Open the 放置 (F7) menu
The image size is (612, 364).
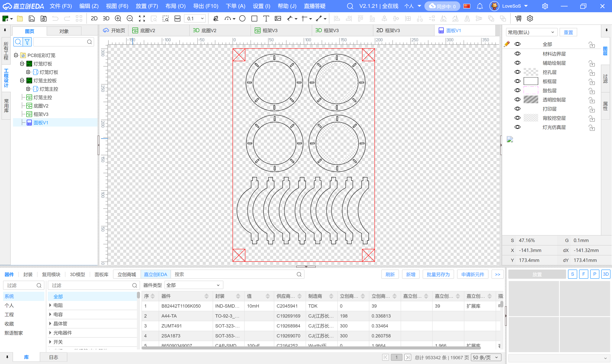(147, 6)
